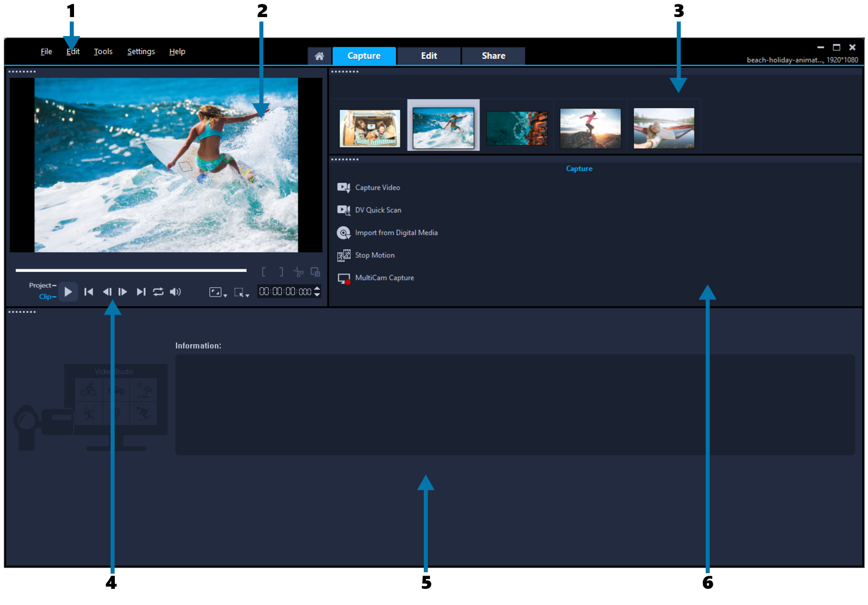Image resolution: width=868 pixels, height=605 pixels.
Task: Launch DV Quick Scan
Action: coord(378,210)
